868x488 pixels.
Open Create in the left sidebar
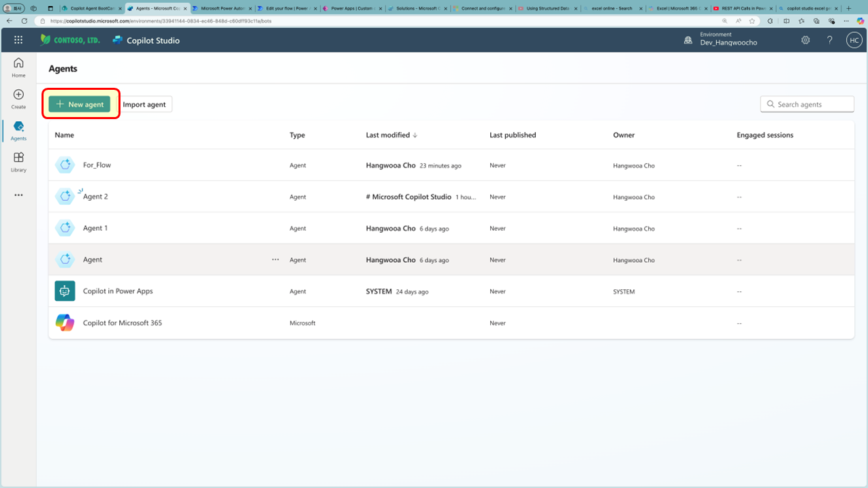pos(18,99)
